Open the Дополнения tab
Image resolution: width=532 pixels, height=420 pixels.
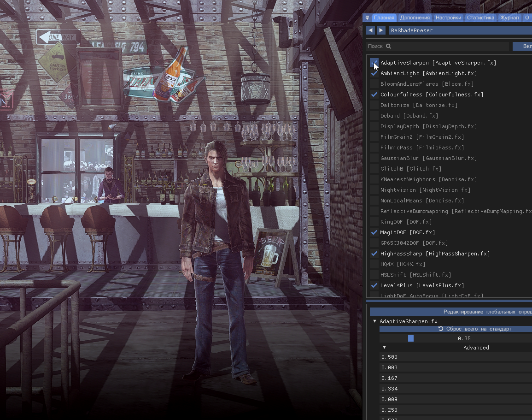[x=415, y=18]
